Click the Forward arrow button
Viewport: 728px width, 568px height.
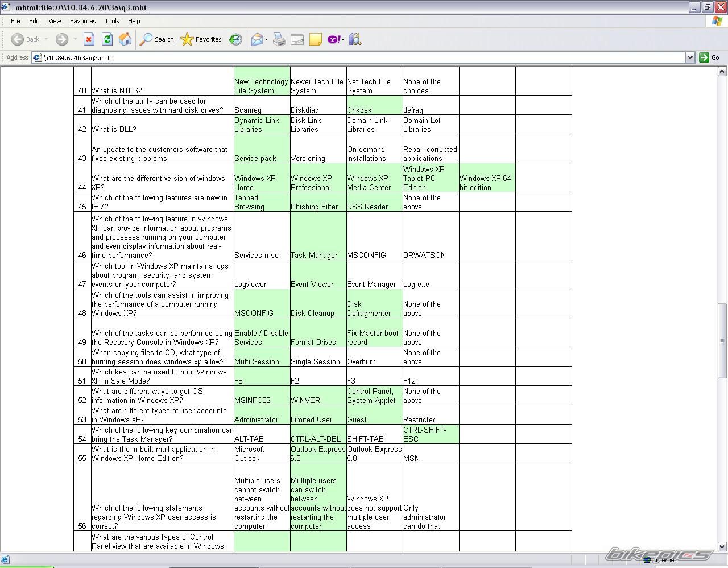pyautogui.click(x=62, y=39)
